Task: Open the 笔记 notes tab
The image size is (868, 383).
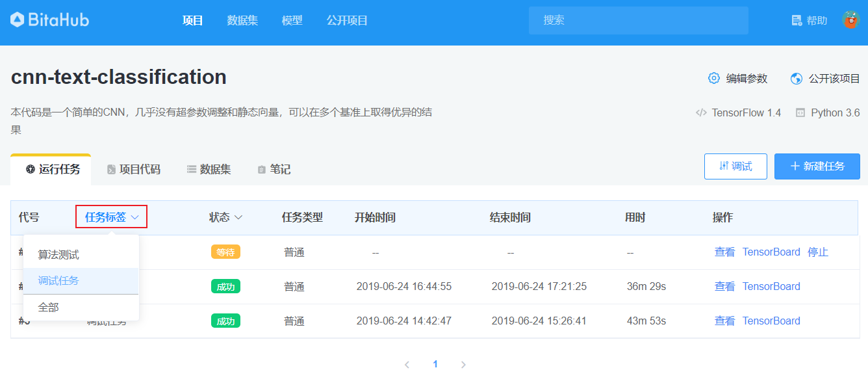Action: click(274, 169)
